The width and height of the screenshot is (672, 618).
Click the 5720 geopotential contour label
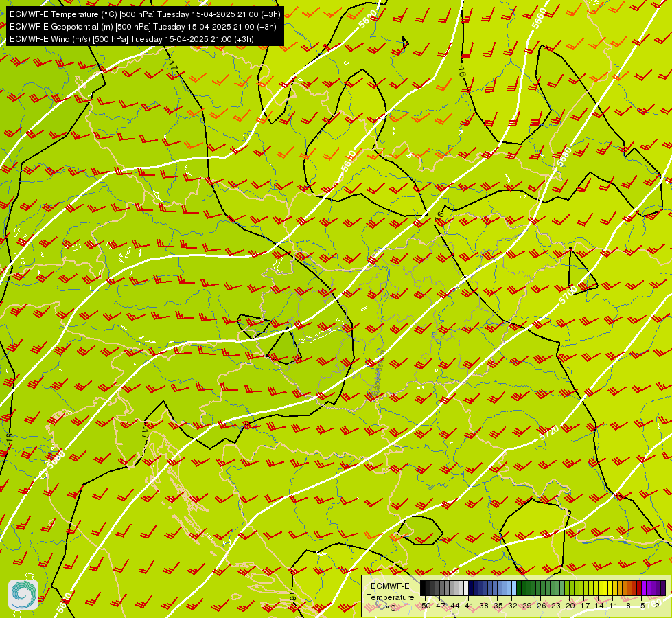click(x=549, y=433)
